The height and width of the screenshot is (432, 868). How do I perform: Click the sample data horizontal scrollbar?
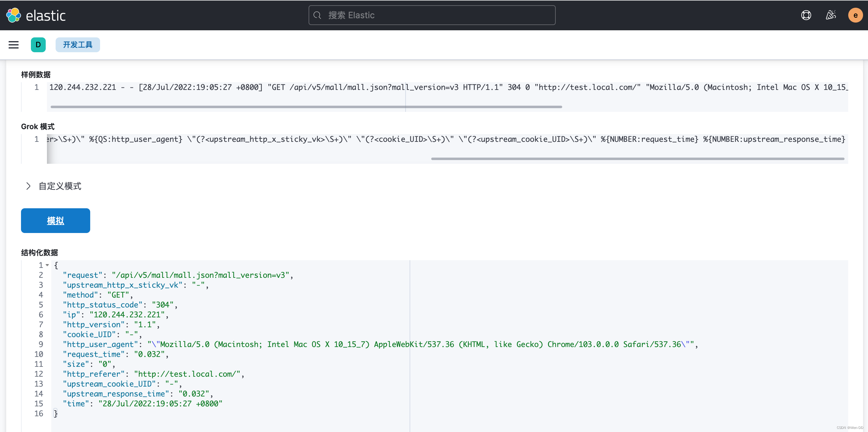(306, 107)
